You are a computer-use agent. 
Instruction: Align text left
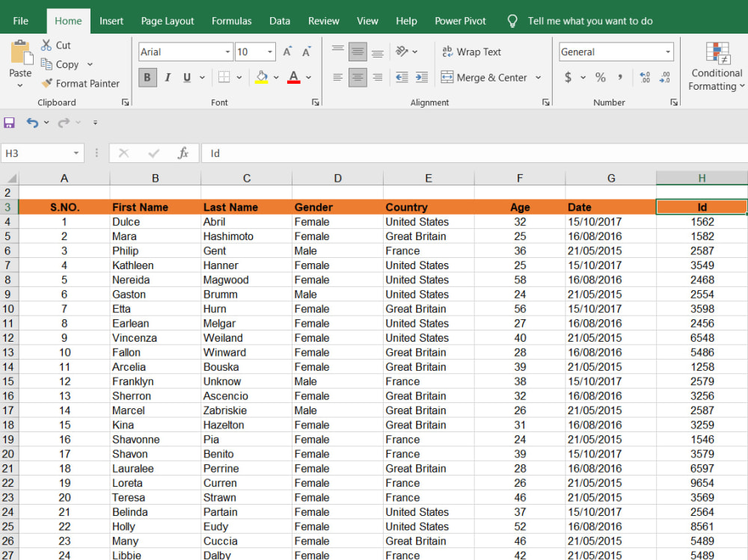tap(338, 77)
